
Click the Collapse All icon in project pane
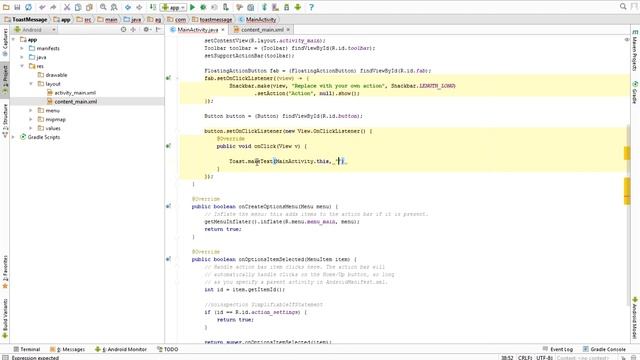(x=133, y=29)
